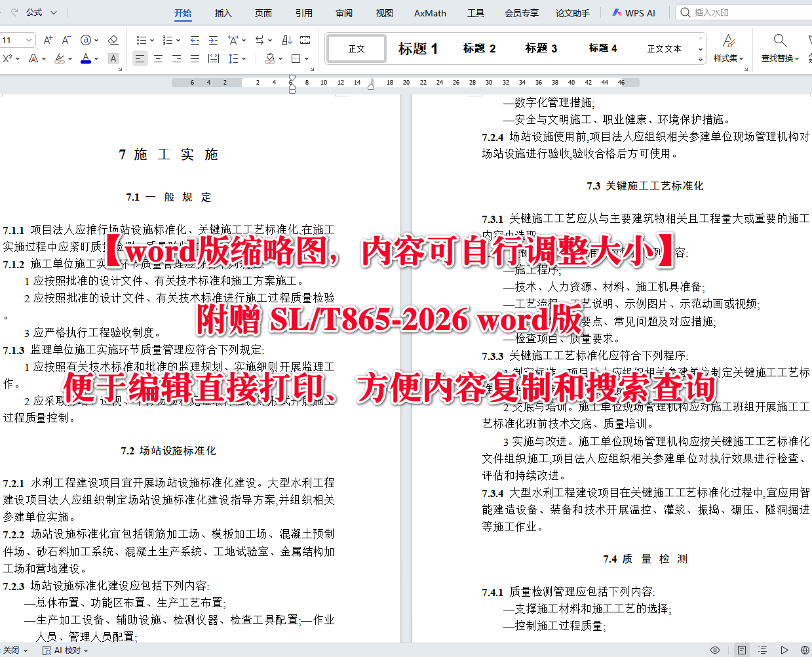The height and width of the screenshot is (657, 812).
Task: Apply the 标题 1 style
Action: (x=418, y=49)
